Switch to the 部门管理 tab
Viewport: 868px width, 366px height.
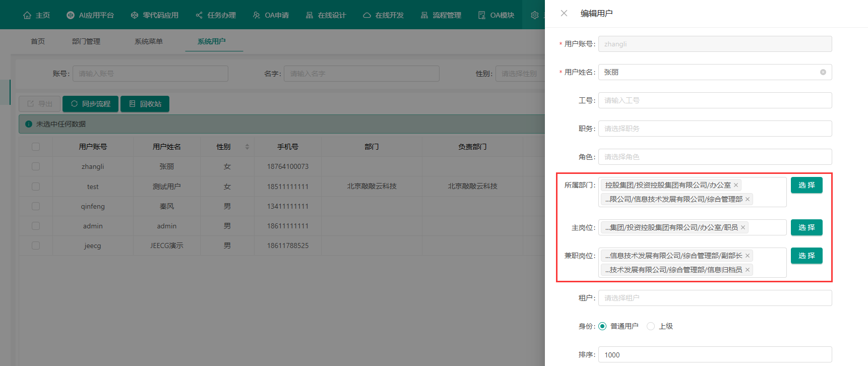(x=86, y=41)
